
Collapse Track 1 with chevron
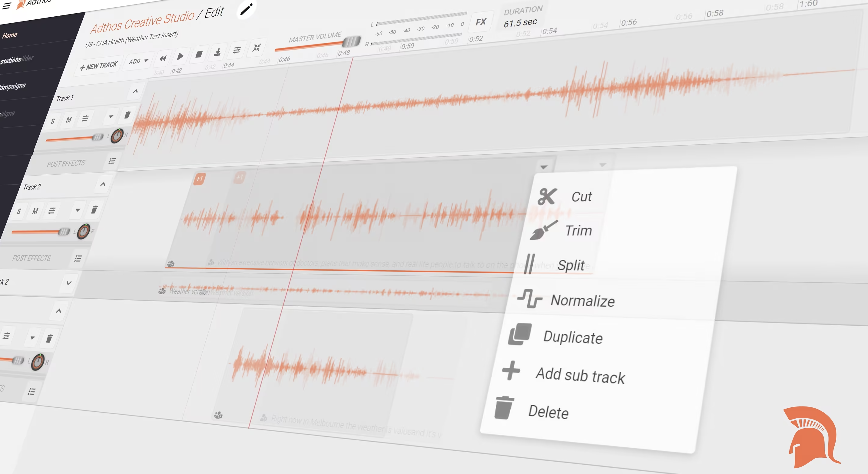tap(135, 91)
